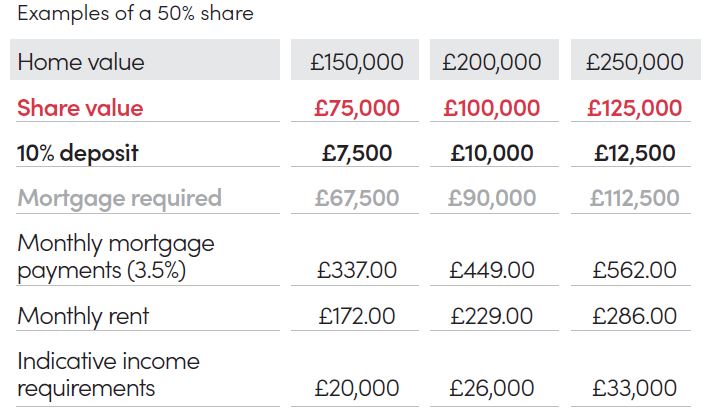Click the £112,500 mortgage required value
This screenshot has height=415, width=713.
click(x=634, y=198)
